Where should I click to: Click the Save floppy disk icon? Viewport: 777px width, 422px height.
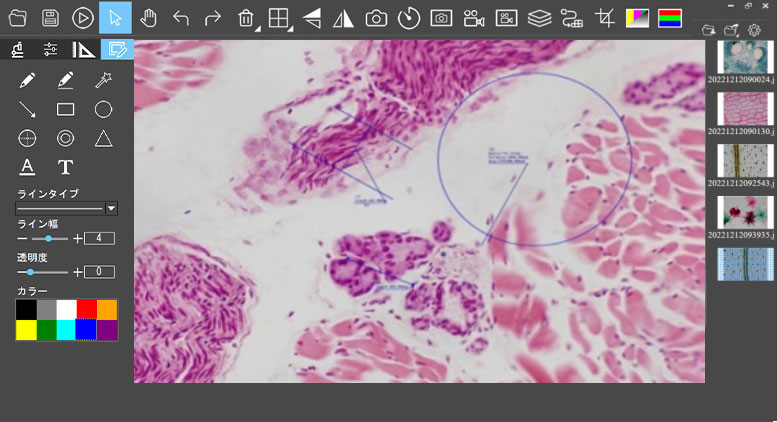coord(50,18)
